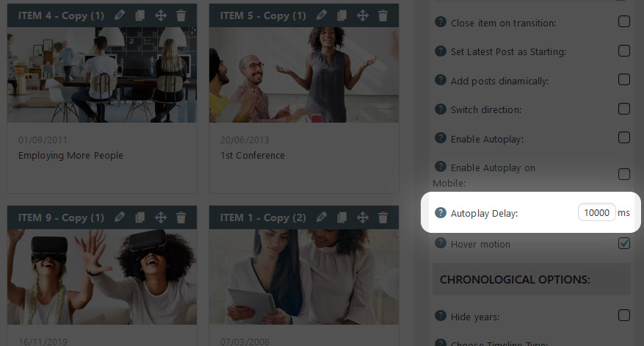Select Employing More People office thumbnail

102,75
